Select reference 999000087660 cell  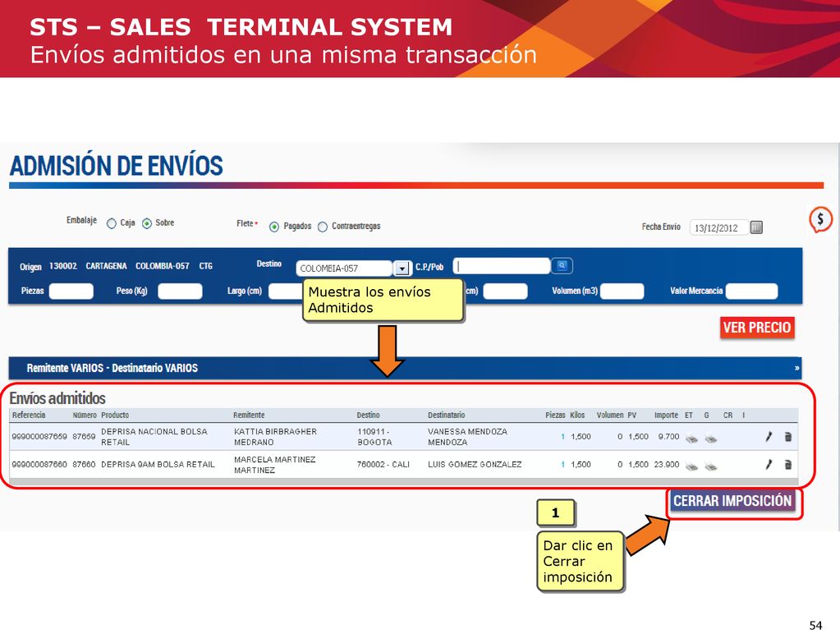[x=39, y=465]
